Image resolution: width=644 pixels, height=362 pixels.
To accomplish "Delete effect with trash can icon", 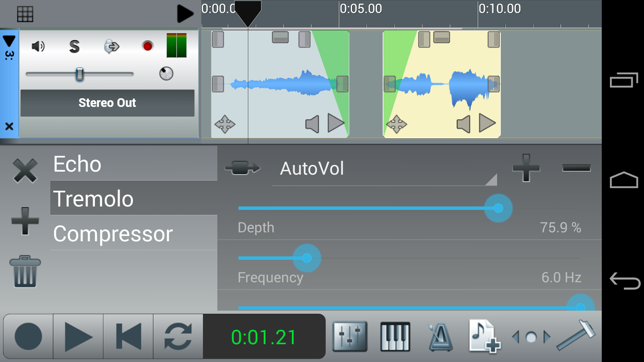I will (25, 271).
